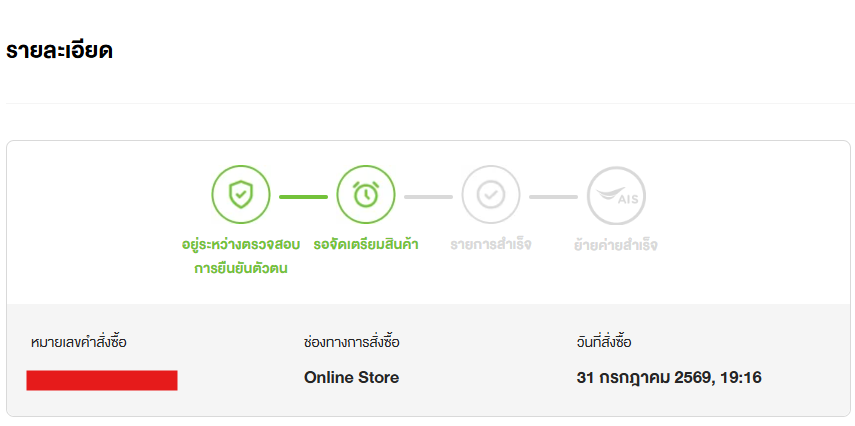
Task: Click the green shield identity verification icon
Action: click(x=240, y=195)
